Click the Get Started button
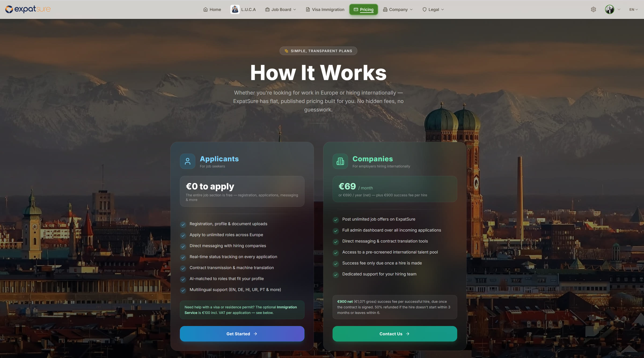This screenshot has width=644, height=358. point(242,334)
